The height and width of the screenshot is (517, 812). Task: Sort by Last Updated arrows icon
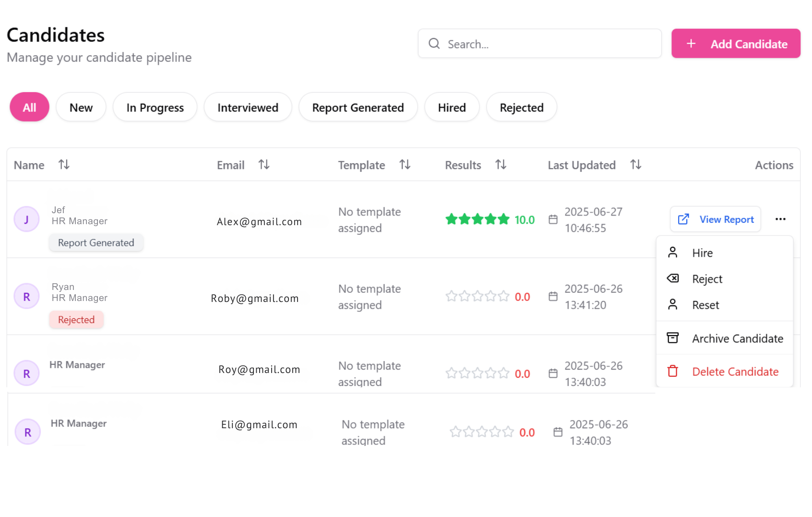pyautogui.click(x=635, y=165)
